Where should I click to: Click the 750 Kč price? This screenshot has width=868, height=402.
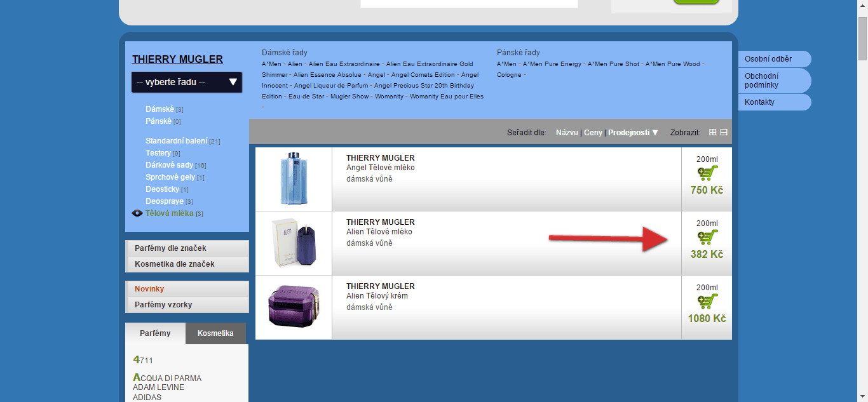[707, 191]
